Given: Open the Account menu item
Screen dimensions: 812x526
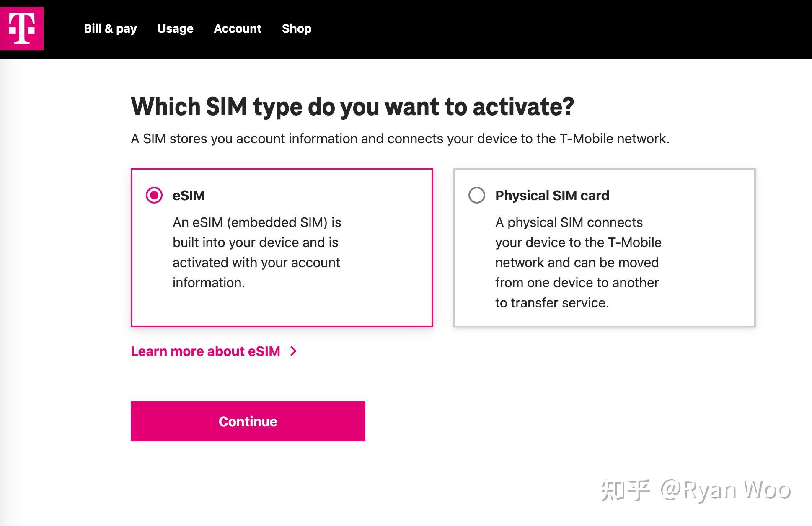Looking at the screenshot, I should 238,28.
